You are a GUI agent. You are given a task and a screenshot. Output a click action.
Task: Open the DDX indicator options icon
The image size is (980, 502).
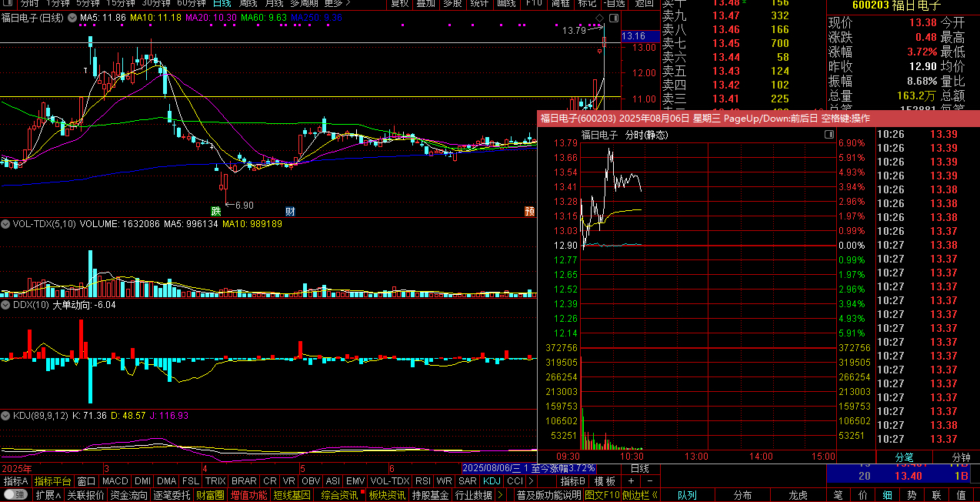pos(6,305)
